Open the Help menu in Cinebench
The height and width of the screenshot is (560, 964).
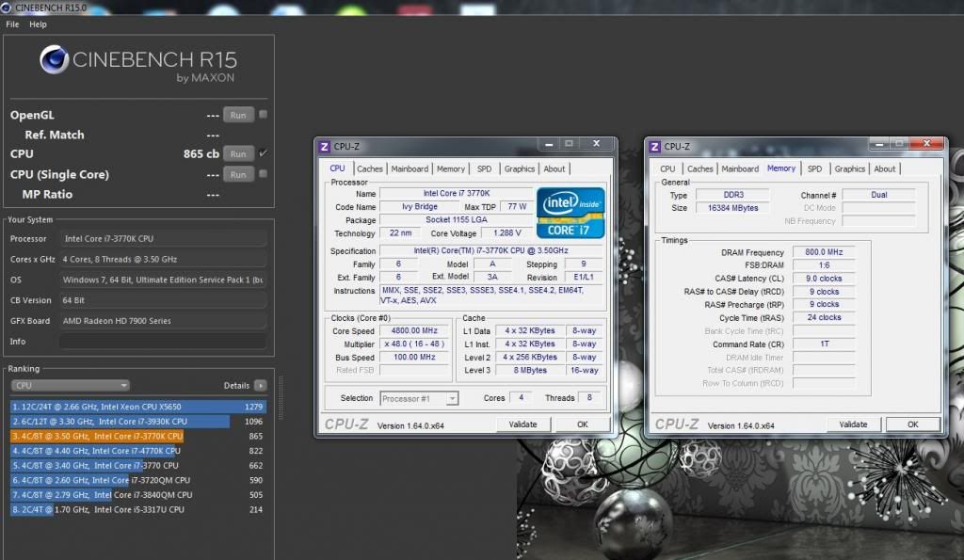pos(38,24)
